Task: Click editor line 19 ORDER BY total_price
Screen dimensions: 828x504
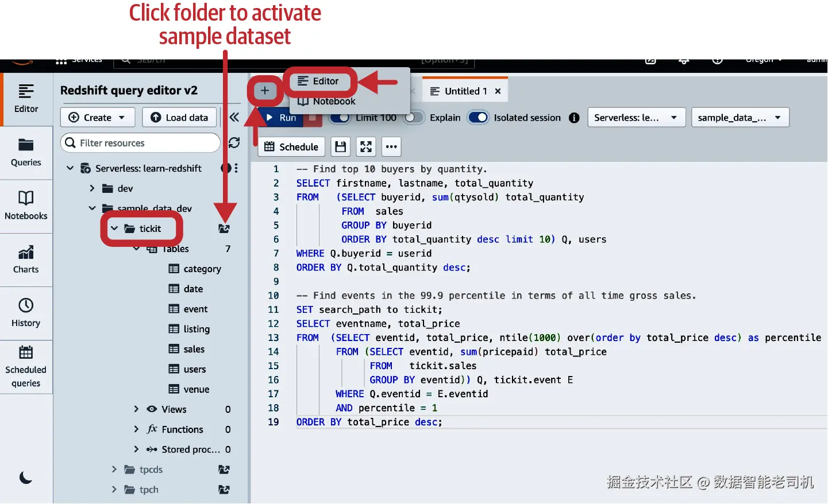Action: pyautogui.click(x=369, y=422)
